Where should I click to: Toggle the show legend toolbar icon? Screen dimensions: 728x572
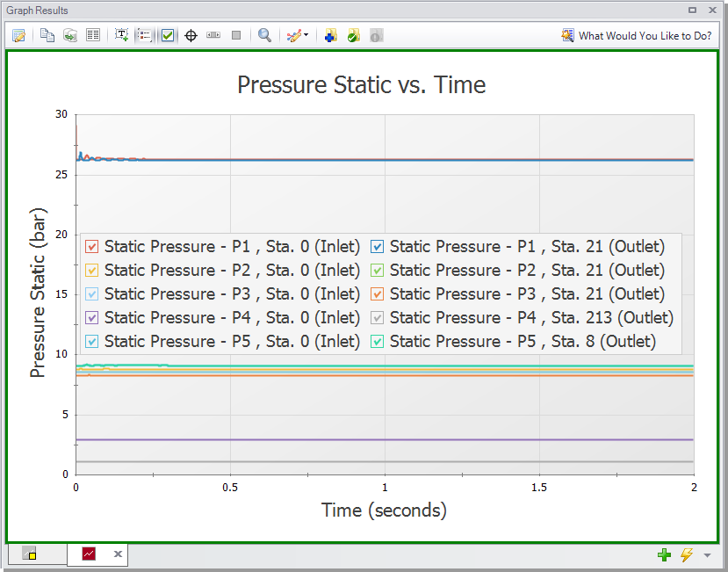click(145, 35)
